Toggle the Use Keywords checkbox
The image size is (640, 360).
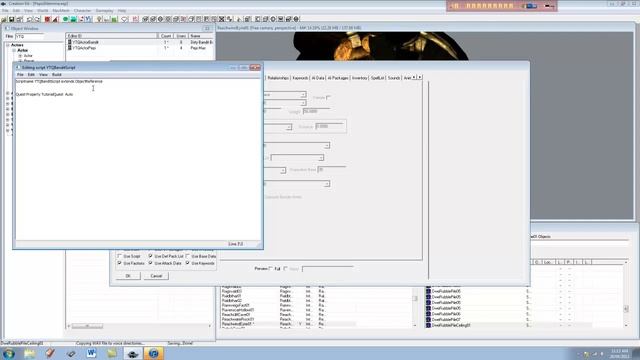[188, 263]
